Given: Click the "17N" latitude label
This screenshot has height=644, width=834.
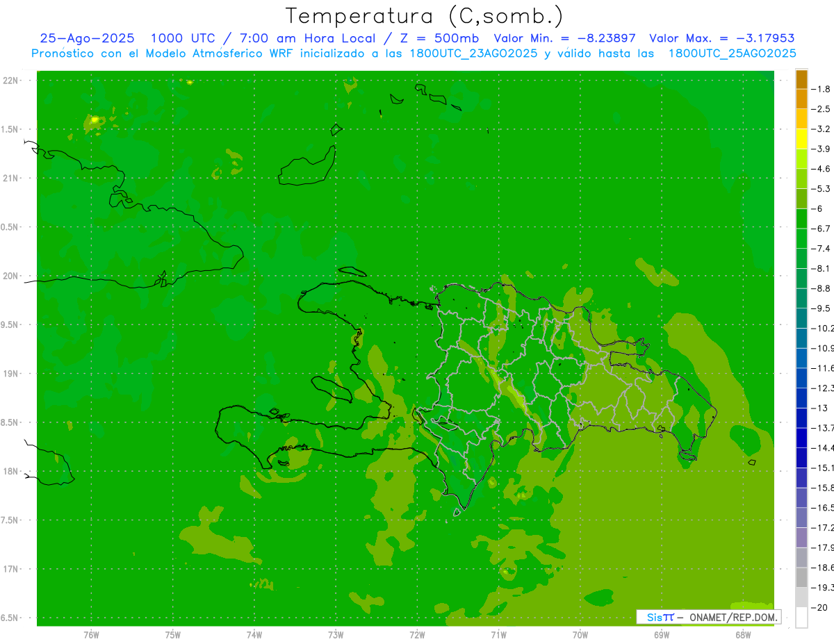Looking at the screenshot, I should (x=10, y=569).
